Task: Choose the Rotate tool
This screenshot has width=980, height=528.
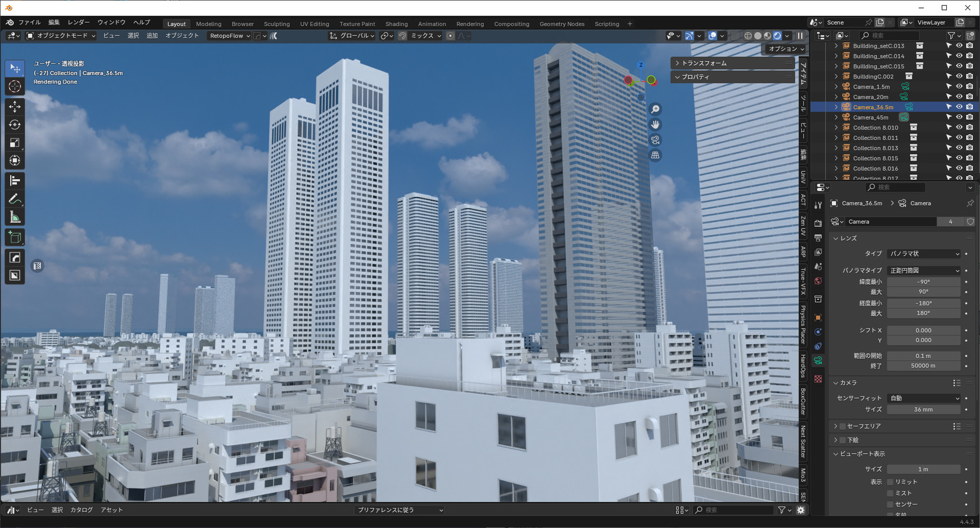Action: [15, 124]
